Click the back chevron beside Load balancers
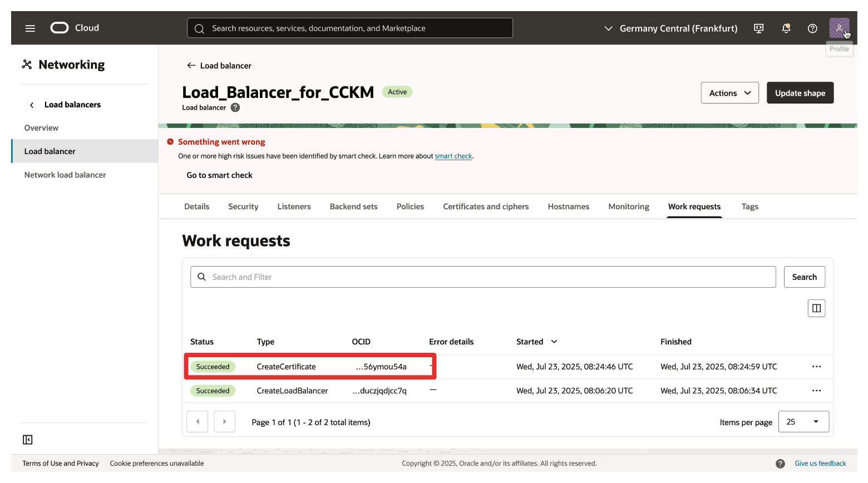 [x=32, y=105]
